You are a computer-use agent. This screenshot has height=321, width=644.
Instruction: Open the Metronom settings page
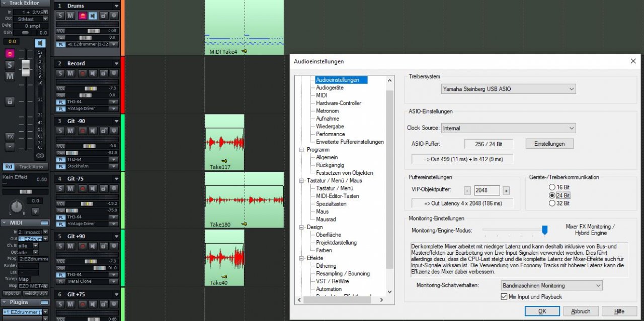327,111
